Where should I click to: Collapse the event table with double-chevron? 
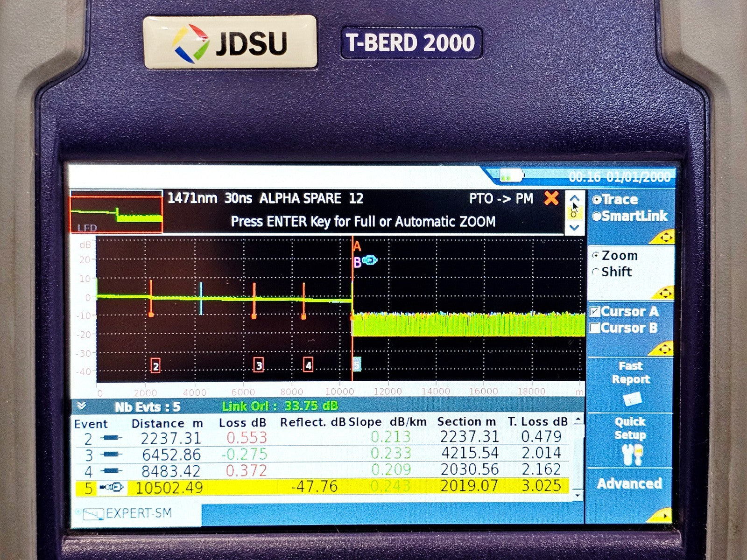tap(81, 406)
